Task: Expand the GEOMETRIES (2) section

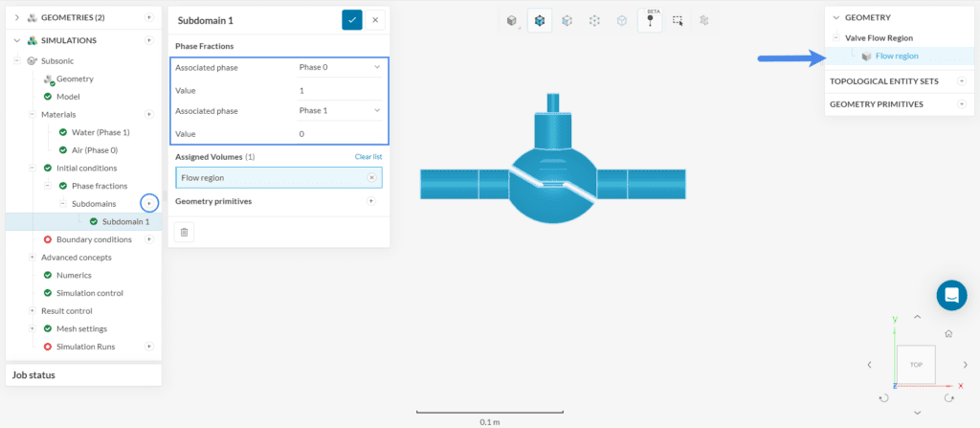Action: click(x=17, y=17)
